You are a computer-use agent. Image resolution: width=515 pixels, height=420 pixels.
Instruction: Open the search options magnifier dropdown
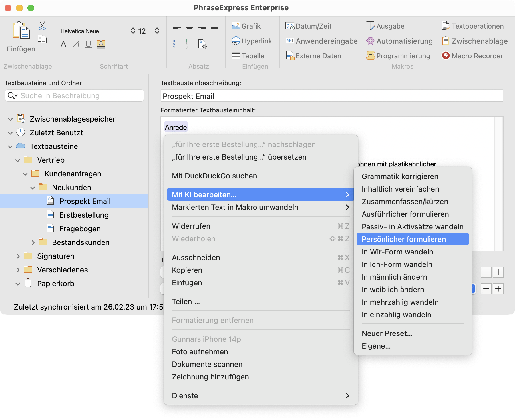[x=13, y=95]
